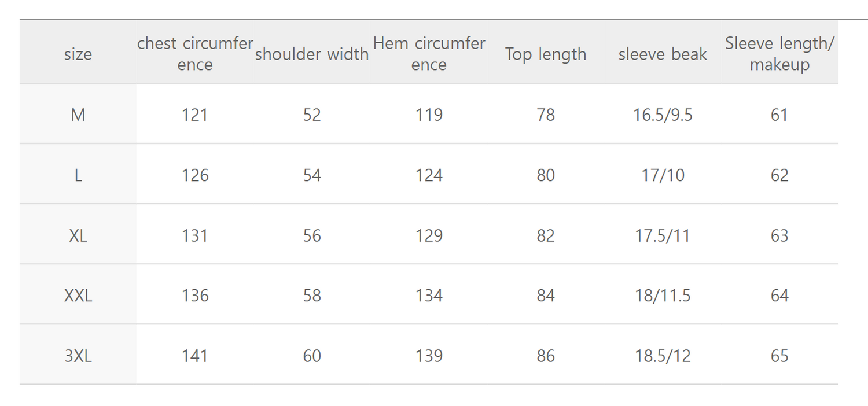Click the L size row label

(x=78, y=175)
